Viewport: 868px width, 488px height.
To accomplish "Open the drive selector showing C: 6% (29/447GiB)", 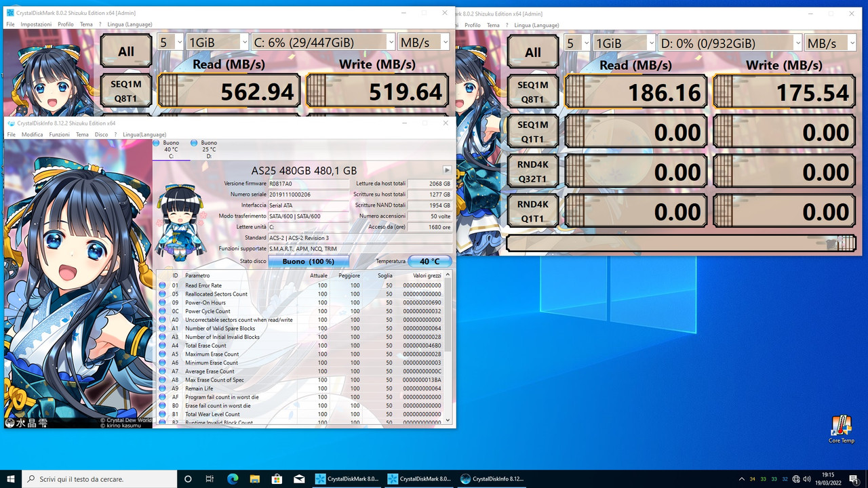I will click(x=323, y=41).
